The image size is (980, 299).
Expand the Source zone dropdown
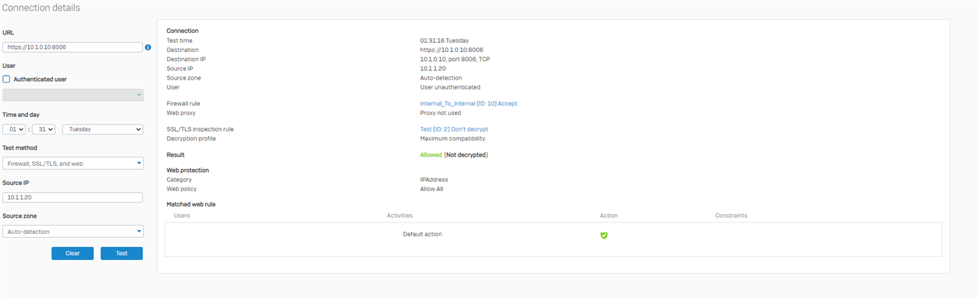[73, 231]
